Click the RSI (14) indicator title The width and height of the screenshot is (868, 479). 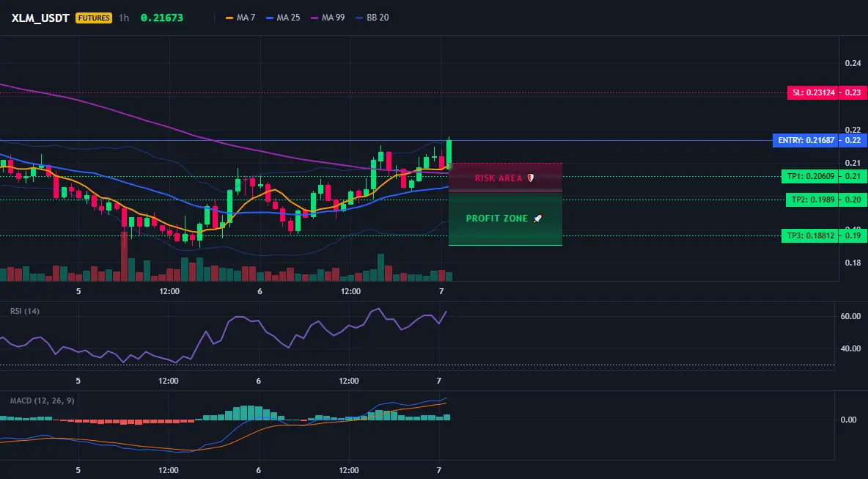pos(25,311)
